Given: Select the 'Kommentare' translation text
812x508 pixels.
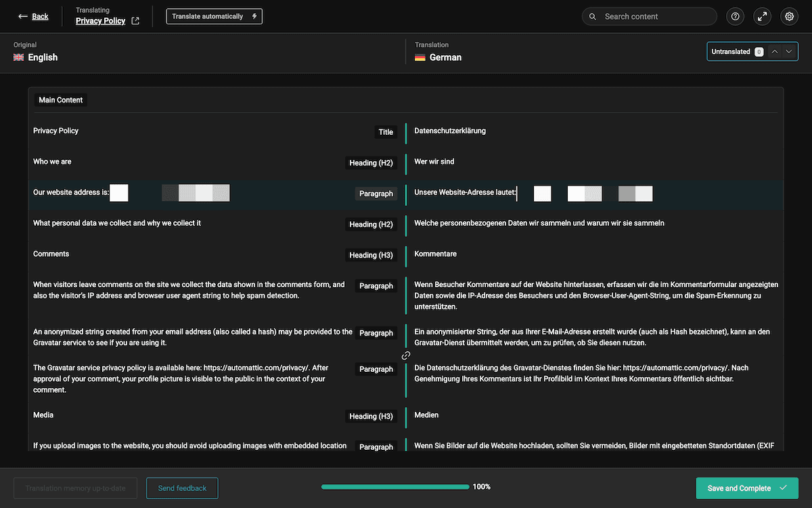Looking at the screenshot, I should coord(435,254).
